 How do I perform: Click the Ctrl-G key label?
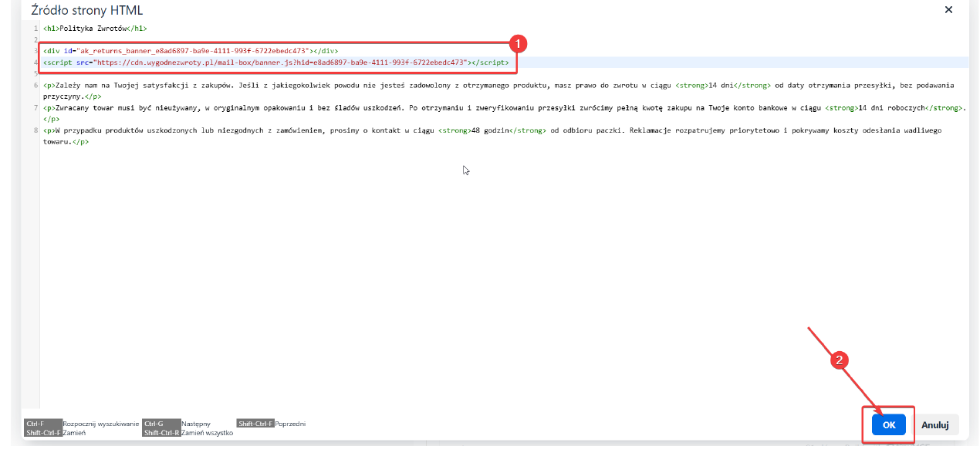click(162, 424)
